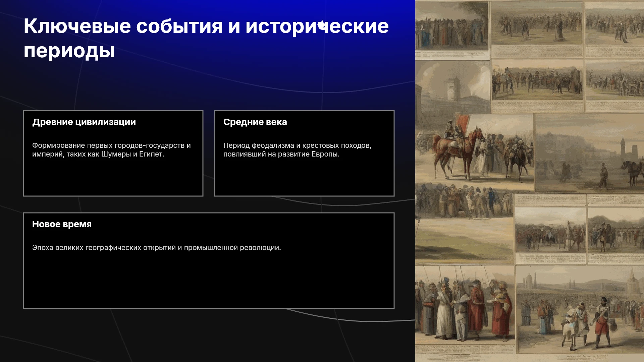Click the top-center soldiers formation panel
Screen dimensions: 644x362
tap(537, 23)
